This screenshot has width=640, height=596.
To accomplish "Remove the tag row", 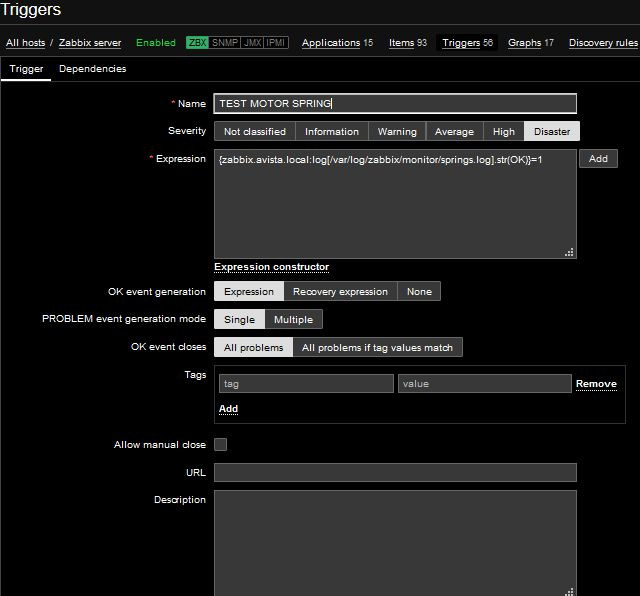I will click(596, 384).
